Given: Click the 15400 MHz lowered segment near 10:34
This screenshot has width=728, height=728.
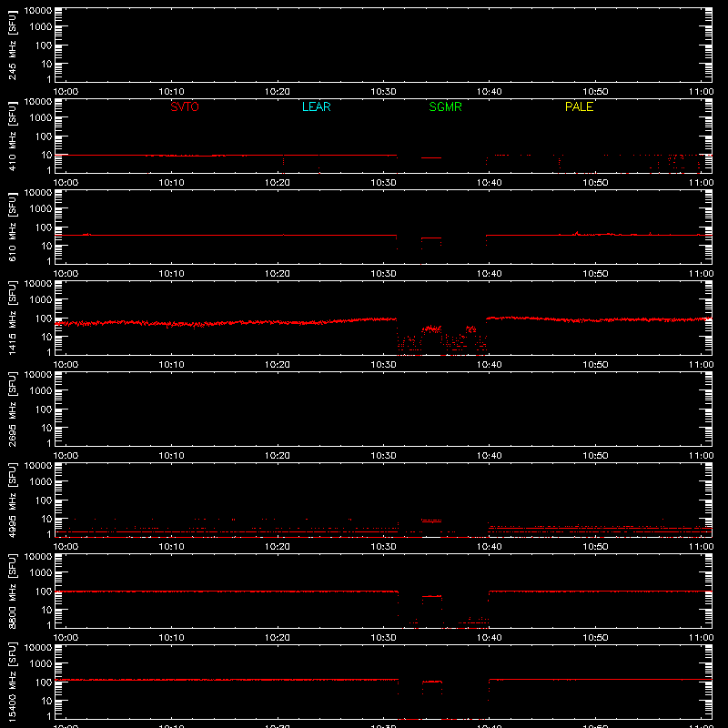Looking at the screenshot, I should pos(431,682).
